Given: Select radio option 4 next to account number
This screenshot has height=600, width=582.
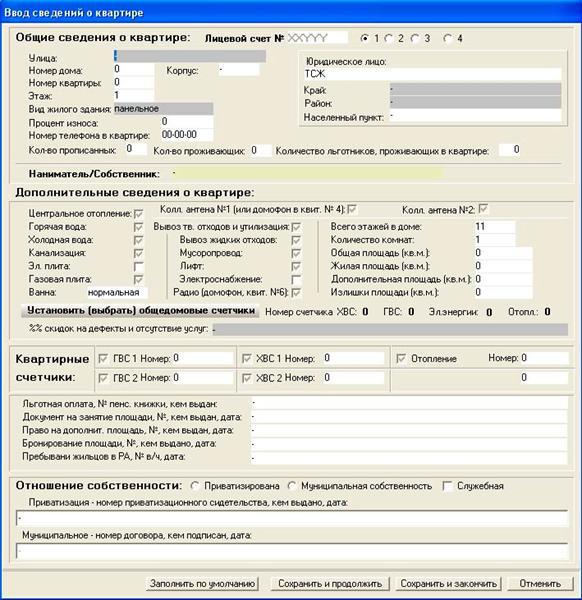Looking at the screenshot, I should tap(448, 38).
